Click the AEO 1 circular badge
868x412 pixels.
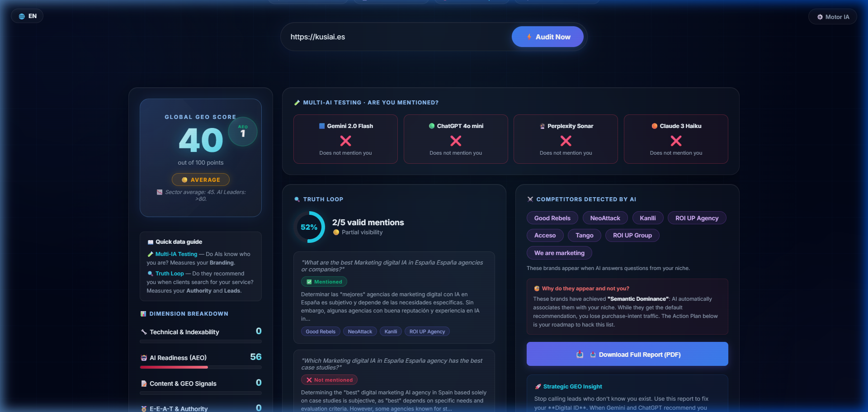point(243,132)
